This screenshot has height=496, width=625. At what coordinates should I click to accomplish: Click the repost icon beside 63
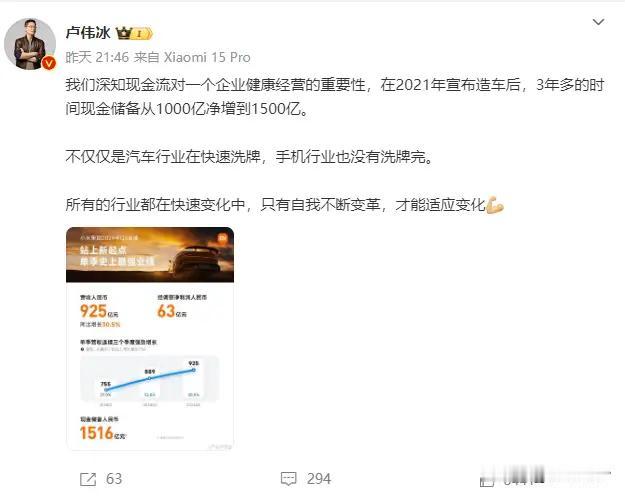click(88, 479)
